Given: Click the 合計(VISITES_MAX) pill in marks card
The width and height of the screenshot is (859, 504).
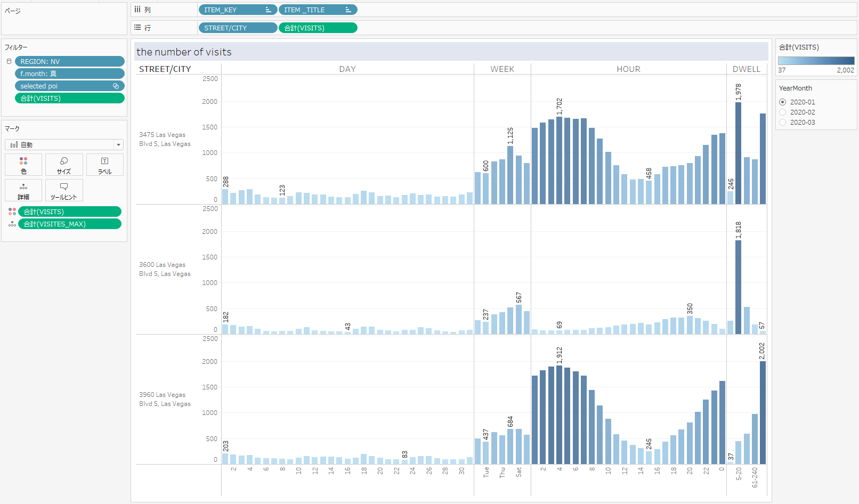Looking at the screenshot, I should point(69,224).
